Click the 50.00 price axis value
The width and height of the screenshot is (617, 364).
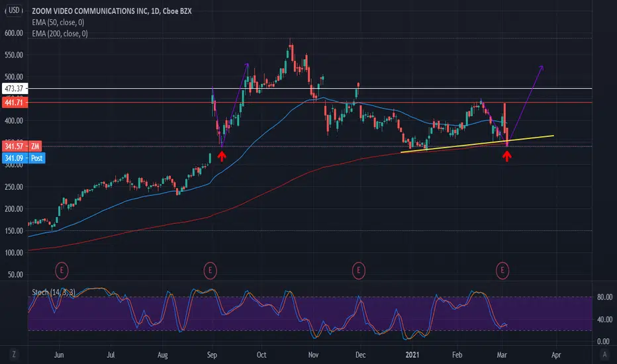coord(16,275)
